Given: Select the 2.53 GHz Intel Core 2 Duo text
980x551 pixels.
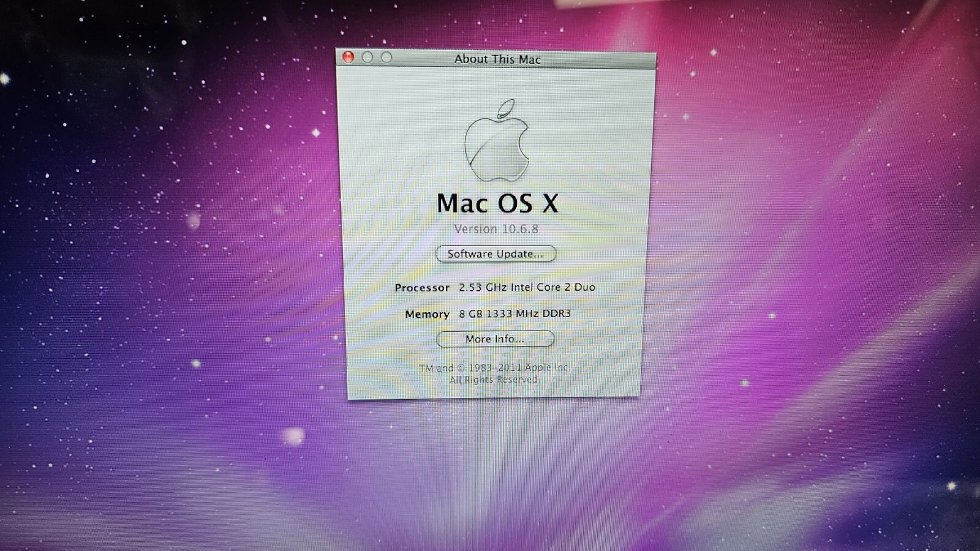Looking at the screenshot, I should tap(527, 287).
